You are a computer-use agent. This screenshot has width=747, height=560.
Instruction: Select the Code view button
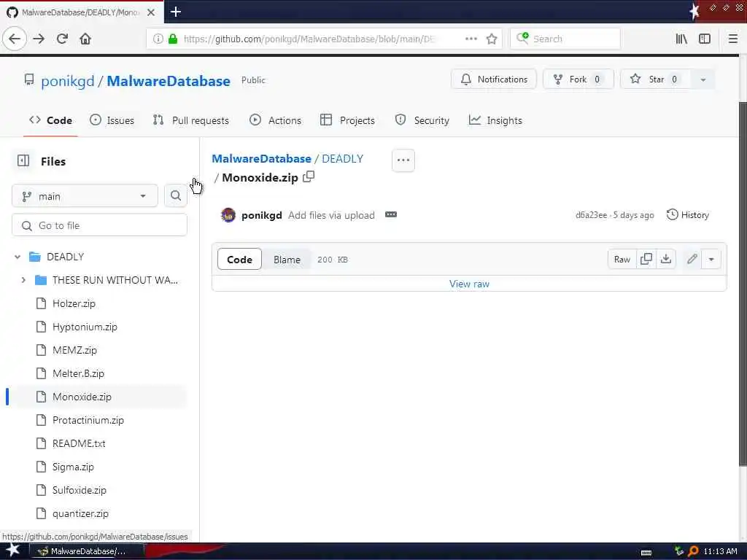239,259
